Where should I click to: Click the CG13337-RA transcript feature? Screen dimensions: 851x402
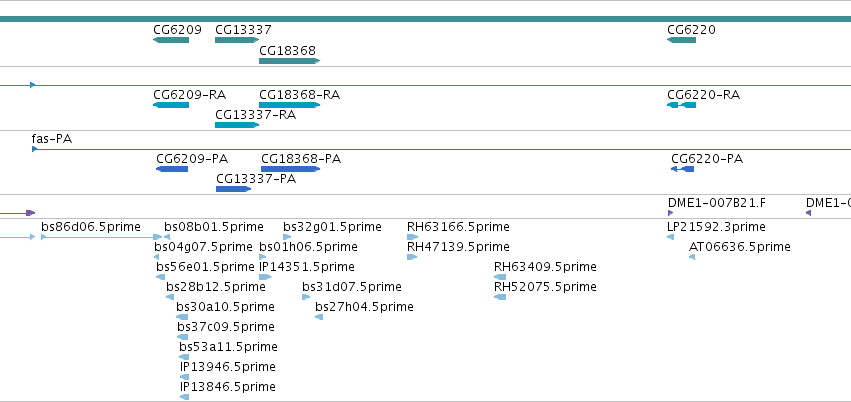[x=237, y=125]
